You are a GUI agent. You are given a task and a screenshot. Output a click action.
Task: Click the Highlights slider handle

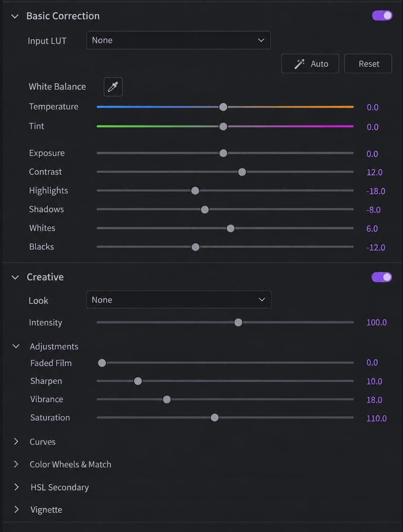(x=195, y=191)
